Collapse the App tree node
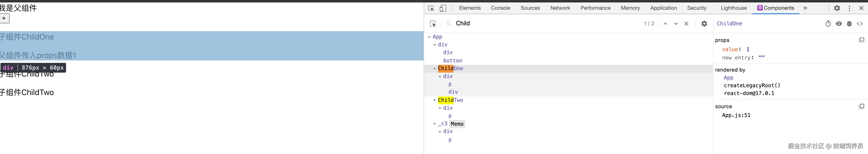Screen dimensions: 868x154 (x=429, y=37)
